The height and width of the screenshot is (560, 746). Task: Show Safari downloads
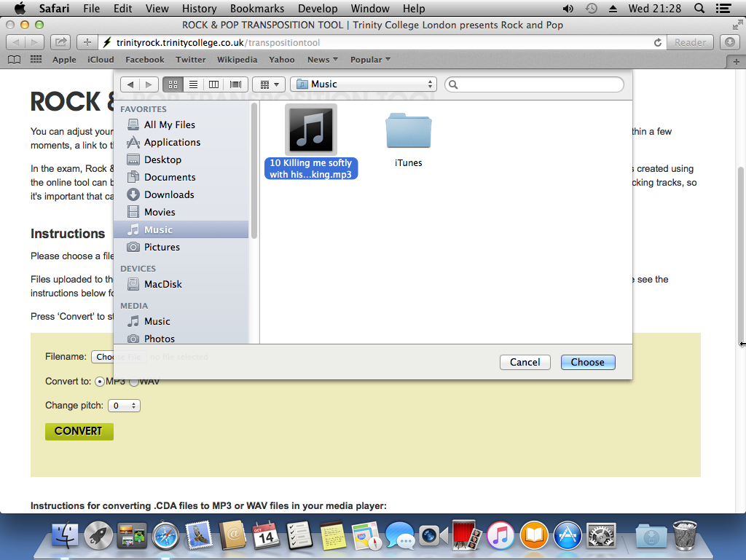click(x=730, y=42)
